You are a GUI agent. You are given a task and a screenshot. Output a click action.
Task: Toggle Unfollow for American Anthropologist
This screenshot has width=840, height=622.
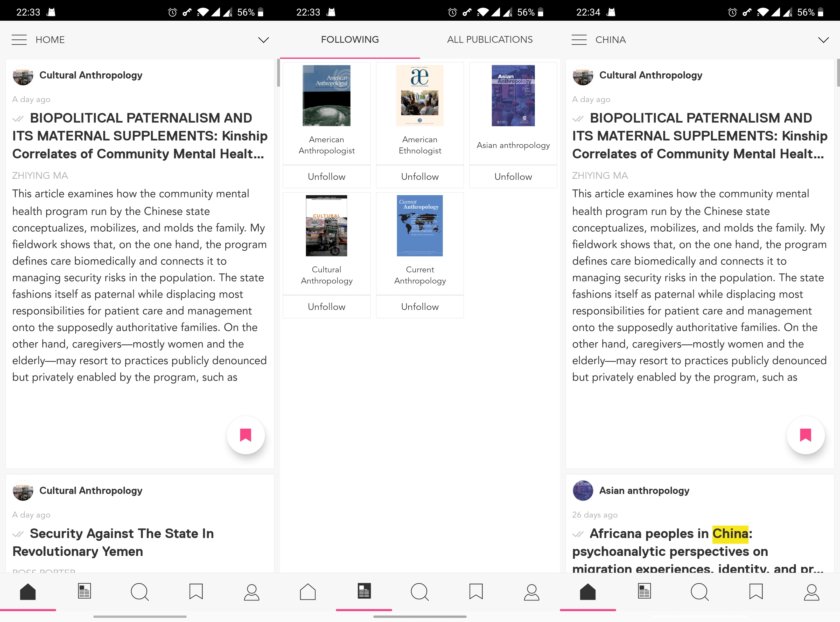[x=326, y=176]
